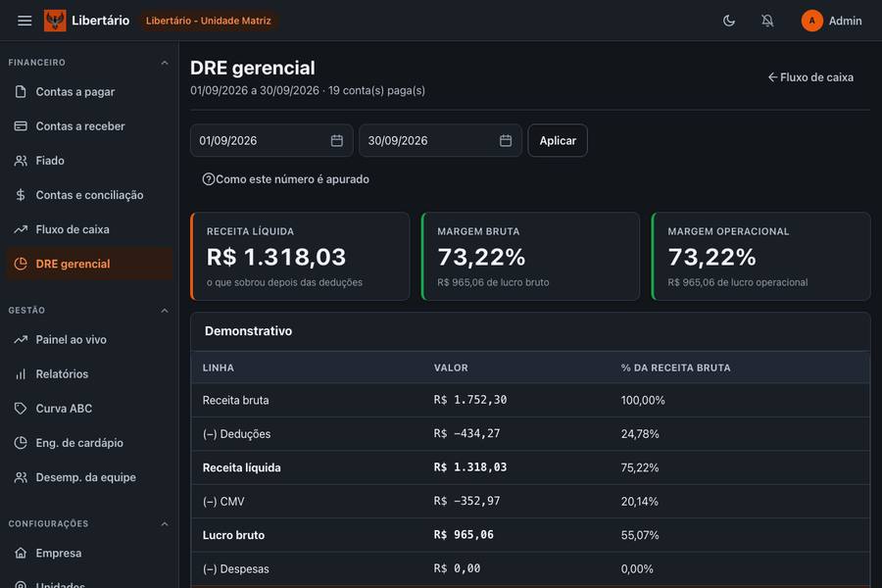
Task: Click the Aplicar button
Action: pos(558,141)
